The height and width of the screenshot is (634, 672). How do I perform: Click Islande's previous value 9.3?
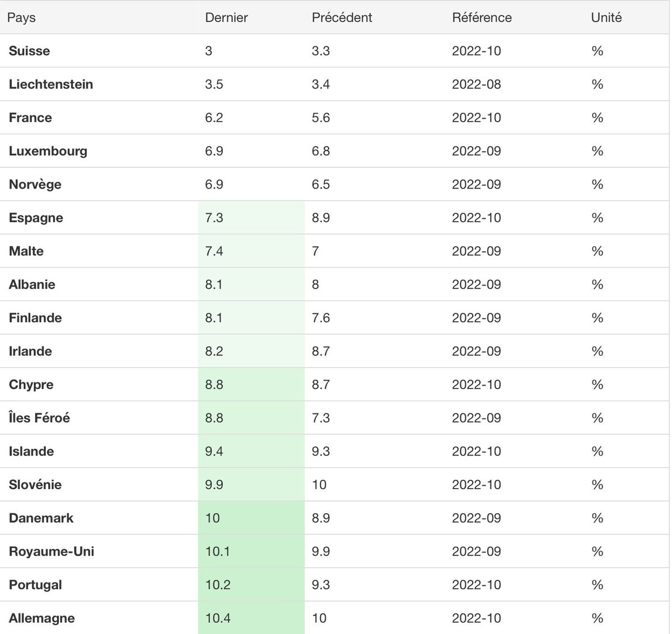321,452
